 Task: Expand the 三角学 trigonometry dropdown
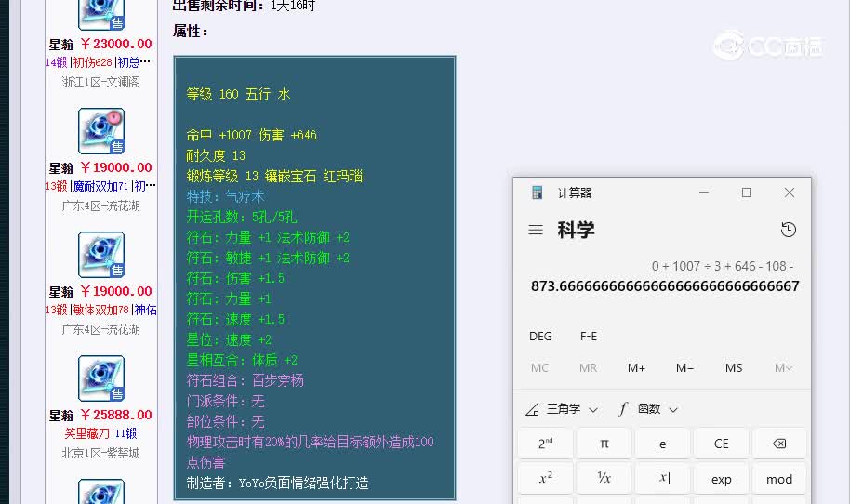pos(562,408)
